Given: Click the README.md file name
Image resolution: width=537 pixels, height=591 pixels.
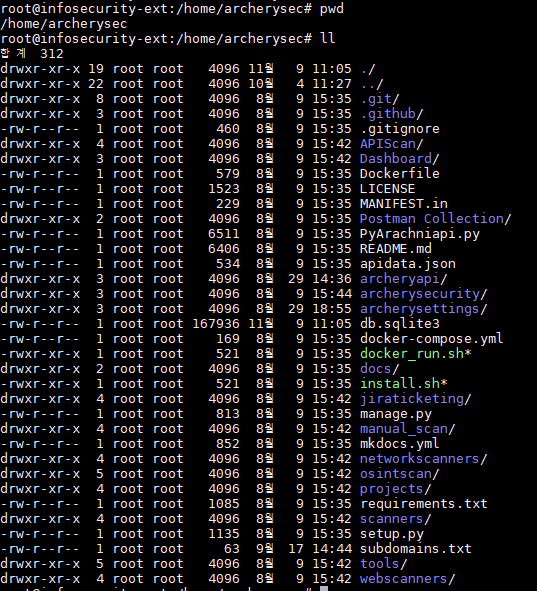Looking at the screenshot, I should (x=396, y=249).
